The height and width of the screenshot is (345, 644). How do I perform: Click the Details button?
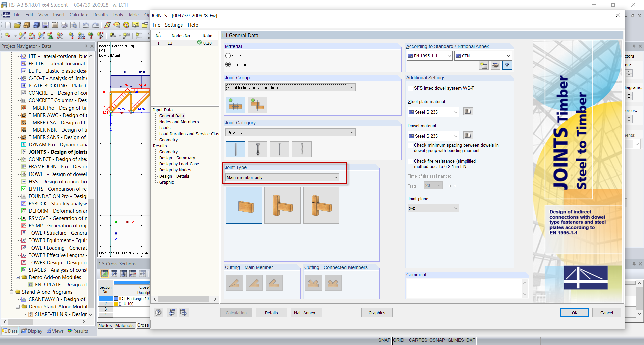tap(271, 313)
